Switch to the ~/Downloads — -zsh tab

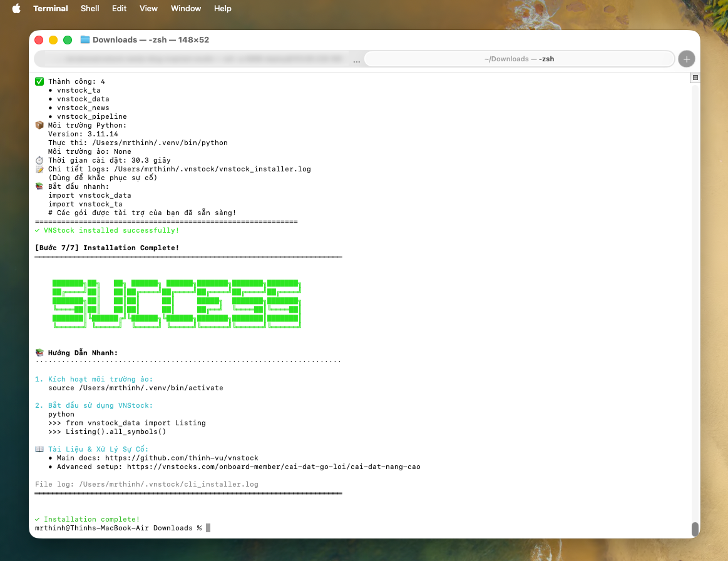519,59
